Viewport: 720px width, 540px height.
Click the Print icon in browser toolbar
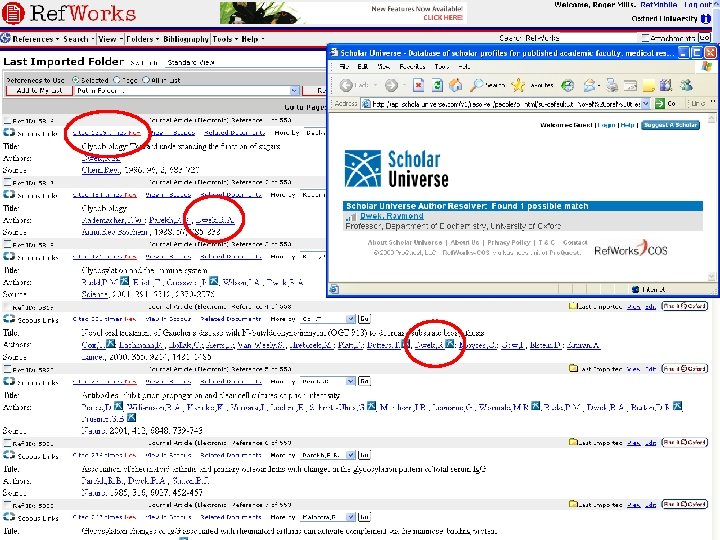pyautogui.click(x=611, y=85)
